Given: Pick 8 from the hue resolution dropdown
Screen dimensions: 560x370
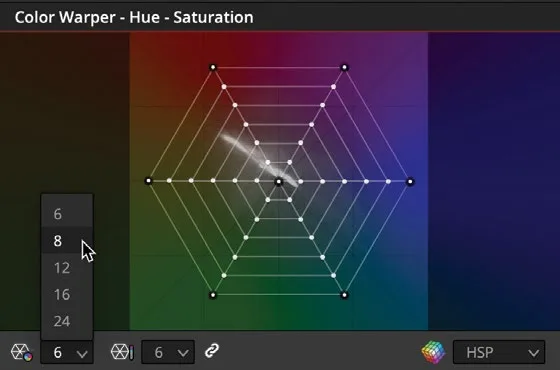Looking at the screenshot, I should point(67,241).
